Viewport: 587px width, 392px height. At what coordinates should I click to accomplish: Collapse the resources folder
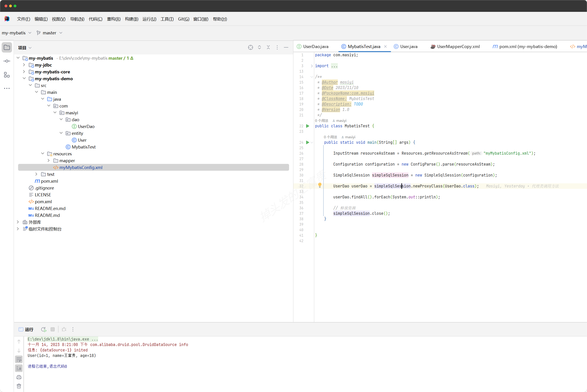[x=43, y=154]
